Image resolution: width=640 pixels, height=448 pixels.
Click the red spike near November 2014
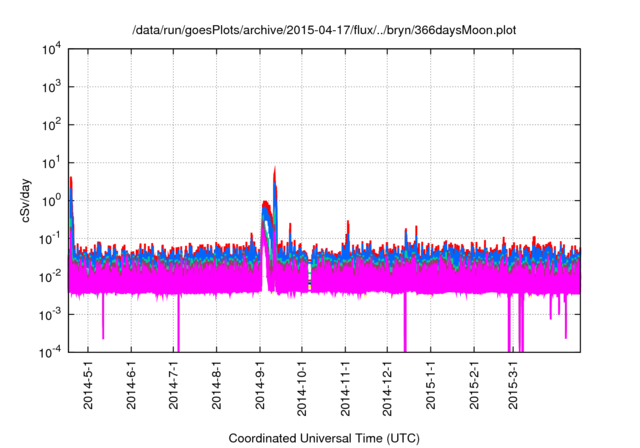pos(347,223)
